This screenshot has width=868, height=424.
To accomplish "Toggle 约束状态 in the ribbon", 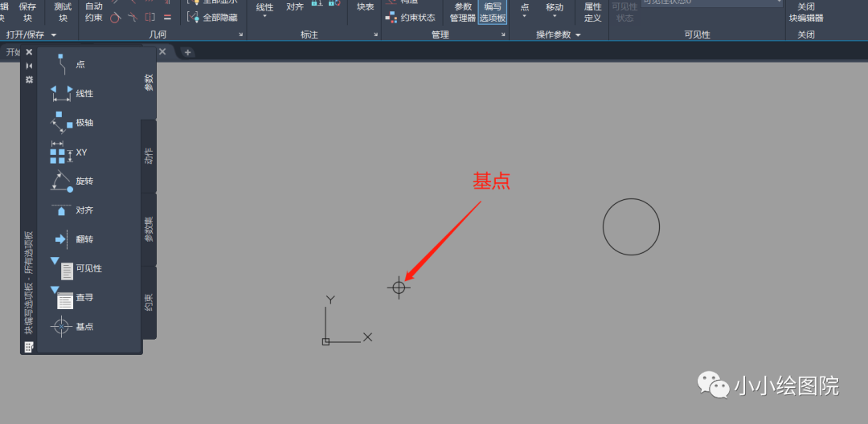I will pyautogui.click(x=411, y=18).
